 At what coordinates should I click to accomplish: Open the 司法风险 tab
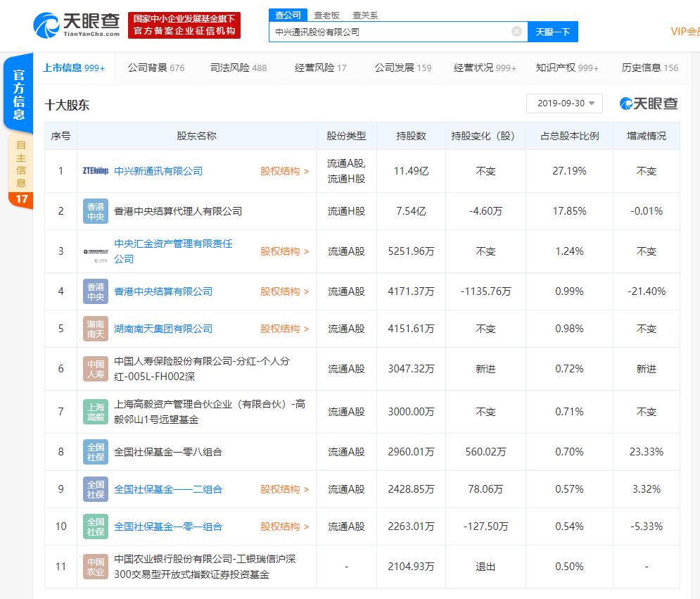(238, 68)
